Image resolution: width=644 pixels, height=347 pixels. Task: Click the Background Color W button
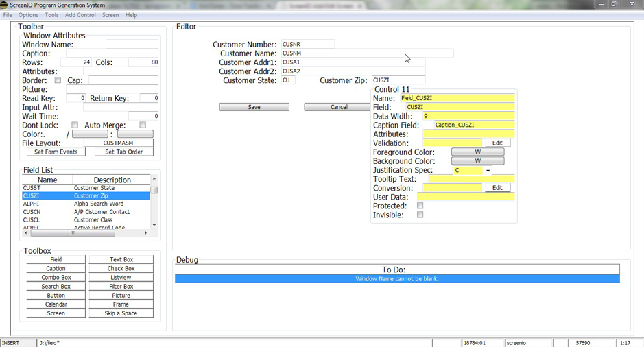click(x=477, y=161)
